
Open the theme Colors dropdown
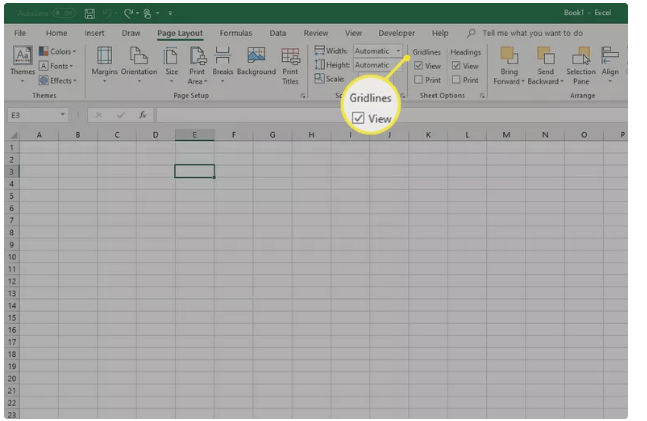tap(57, 51)
